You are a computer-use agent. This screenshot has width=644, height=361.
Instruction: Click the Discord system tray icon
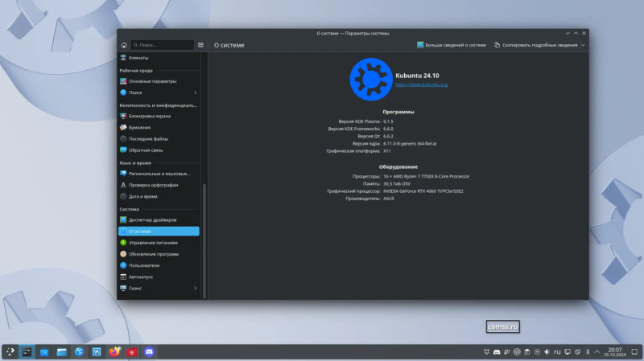(497, 352)
